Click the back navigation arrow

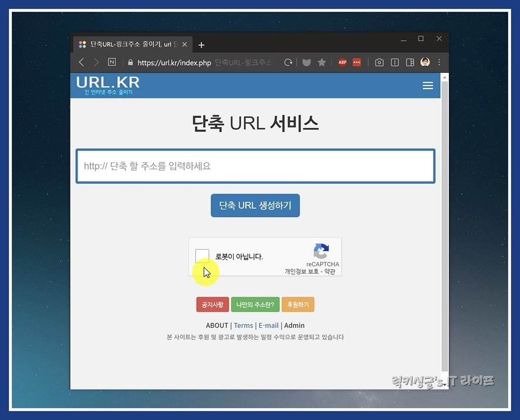coord(82,62)
